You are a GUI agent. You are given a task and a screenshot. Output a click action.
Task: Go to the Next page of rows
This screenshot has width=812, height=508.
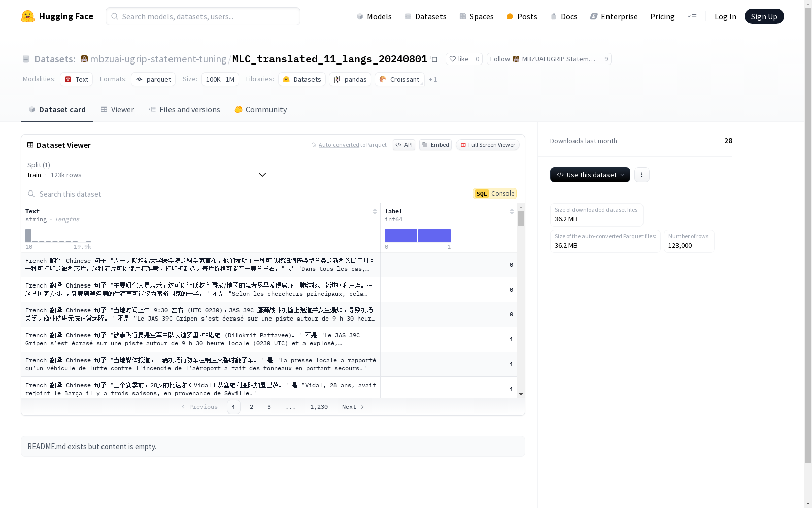[353, 407]
